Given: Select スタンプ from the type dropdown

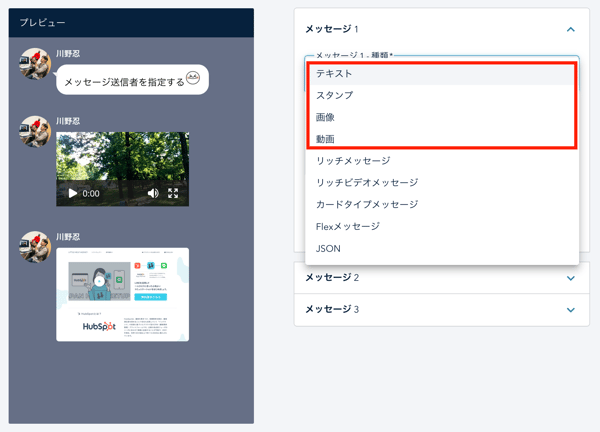Looking at the screenshot, I should [x=334, y=95].
